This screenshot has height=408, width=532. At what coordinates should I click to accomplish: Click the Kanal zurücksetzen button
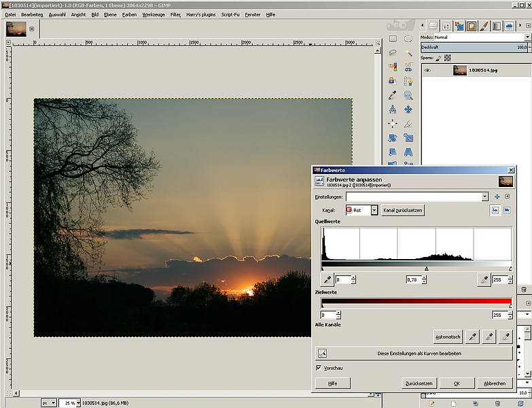(402, 210)
